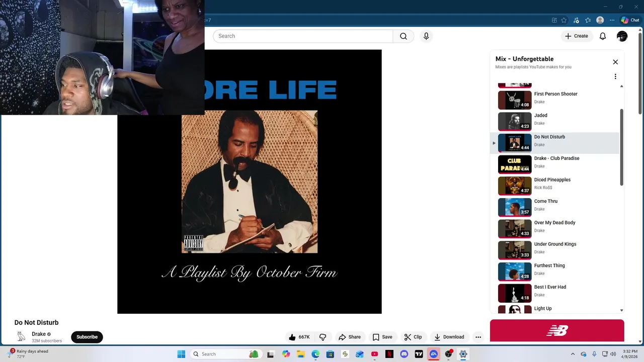The height and width of the screenshot is (362, 644).
Task: Play Over My Dead Body thumbnail
Action: pos(515,229)
